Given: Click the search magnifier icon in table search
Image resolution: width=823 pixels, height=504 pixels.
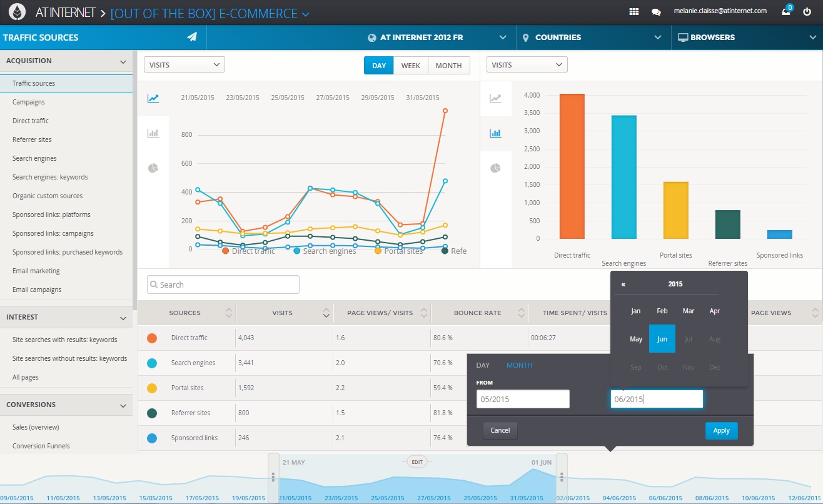Looking at the screenshot, I should [154, 285].
